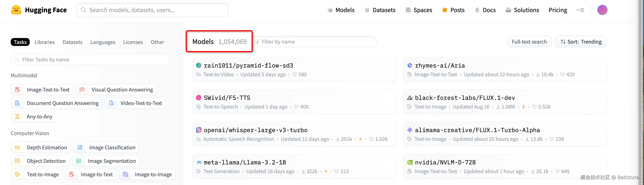Image resolution: width=644 pixels, height=185 pixels.
Task: Switch to the Datasets filter tab
Action: pos(73,42)
